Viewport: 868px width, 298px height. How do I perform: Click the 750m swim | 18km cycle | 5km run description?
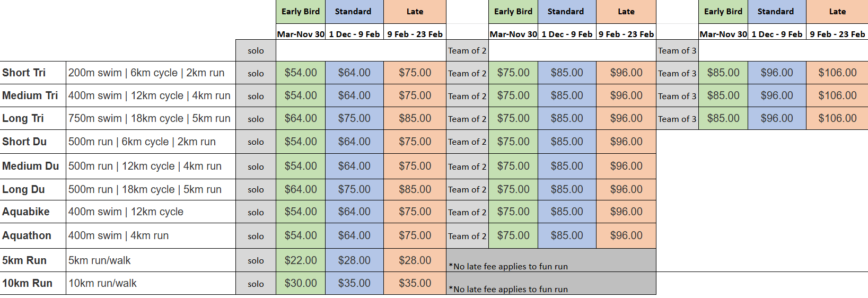[x=150, y=118]
